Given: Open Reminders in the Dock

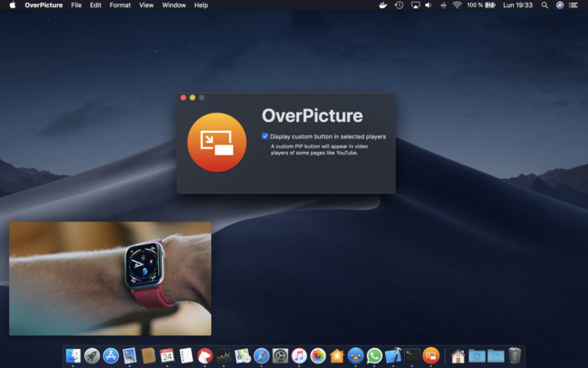Looking at the screenshot, I should click(x=186, y=355).
